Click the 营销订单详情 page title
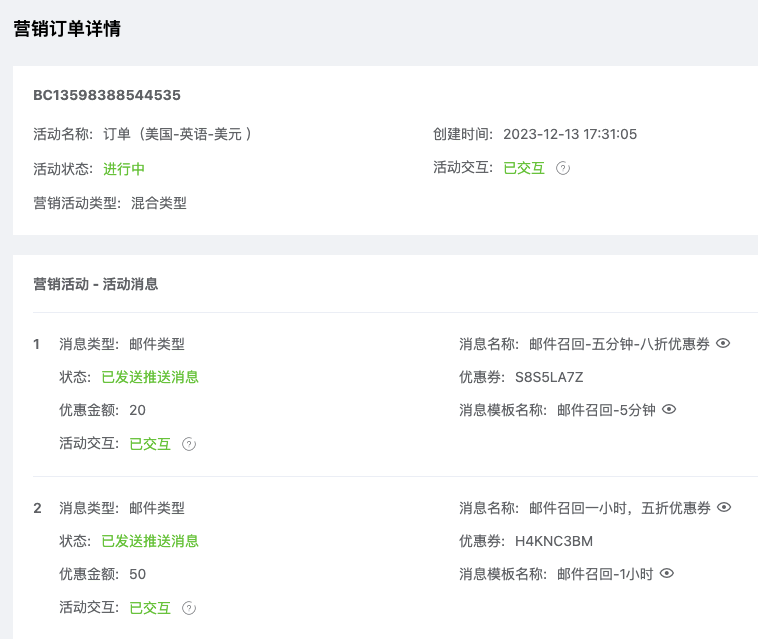This screenshot has height=639, width=758. pos(67,29)
